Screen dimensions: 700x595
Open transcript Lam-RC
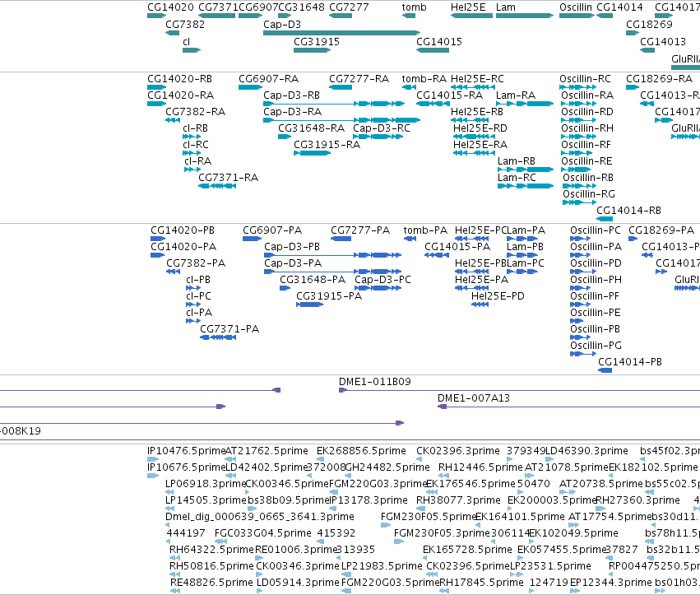click(x=517, y=178)
